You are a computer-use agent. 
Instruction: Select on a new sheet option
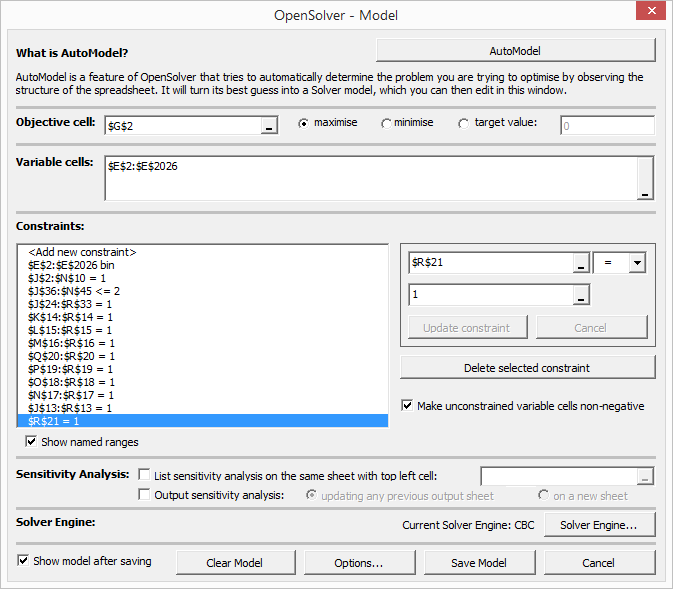[x=543, y=495]
